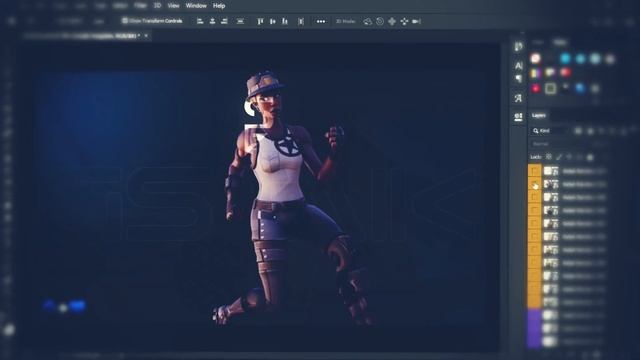The height and width of the screenshot is (360, 640).
Task: Open the Window menu
Action: pyautogui.click(x=196, y=6)
